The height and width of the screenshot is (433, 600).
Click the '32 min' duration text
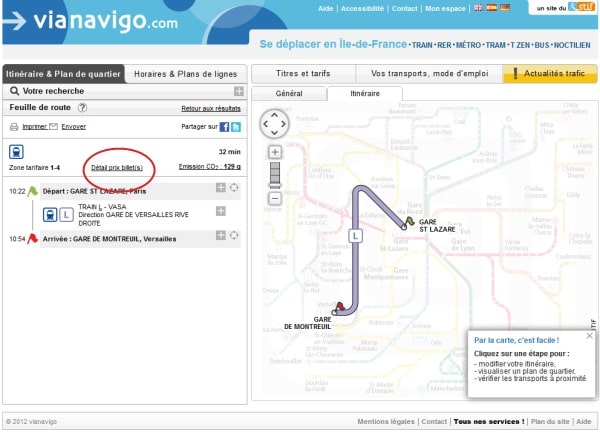[x=230, y=152]
